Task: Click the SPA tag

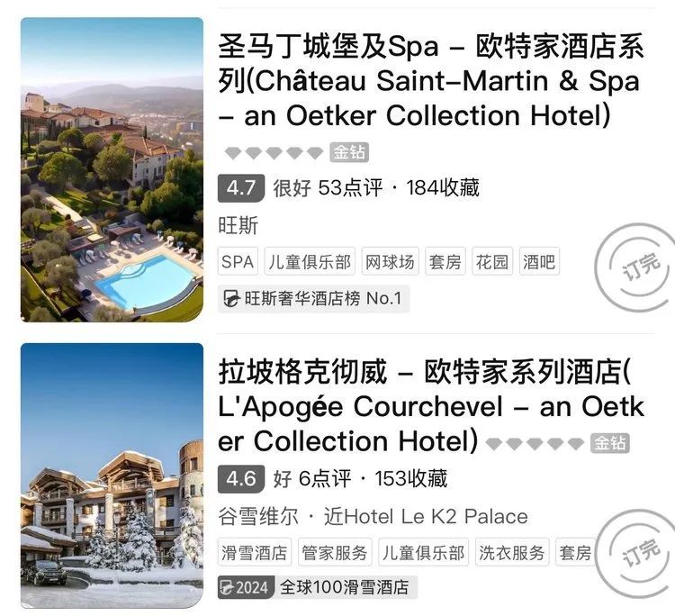Action: click(238, 261)
